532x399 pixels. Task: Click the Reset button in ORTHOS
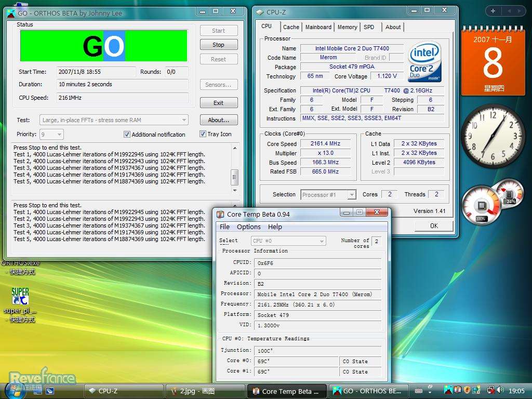coord(219,59)
